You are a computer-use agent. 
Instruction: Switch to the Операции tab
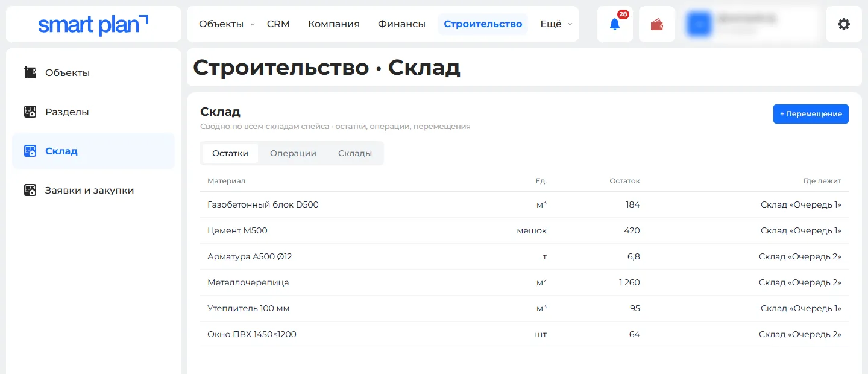(293, 153)
